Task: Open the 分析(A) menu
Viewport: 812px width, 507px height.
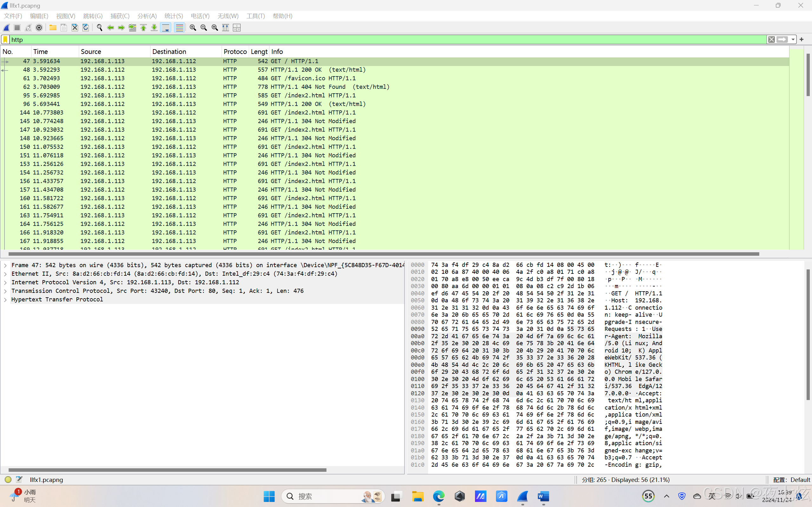Action: click(147, 16)
